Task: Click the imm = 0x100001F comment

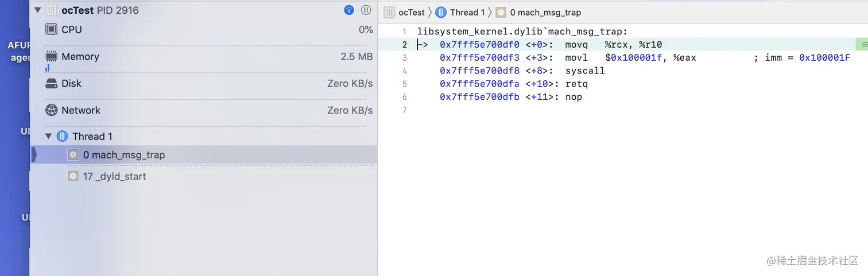Action: click(x=801, y=58)
